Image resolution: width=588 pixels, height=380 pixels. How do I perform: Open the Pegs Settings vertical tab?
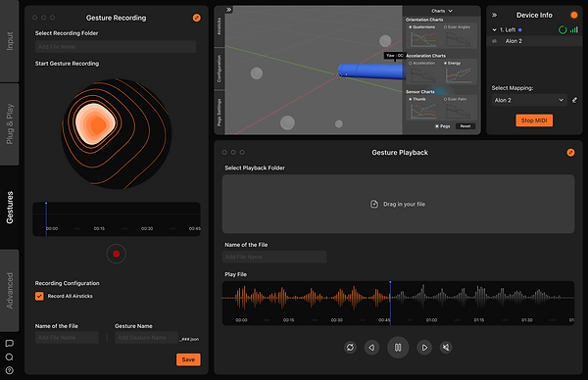coord(220,112)
